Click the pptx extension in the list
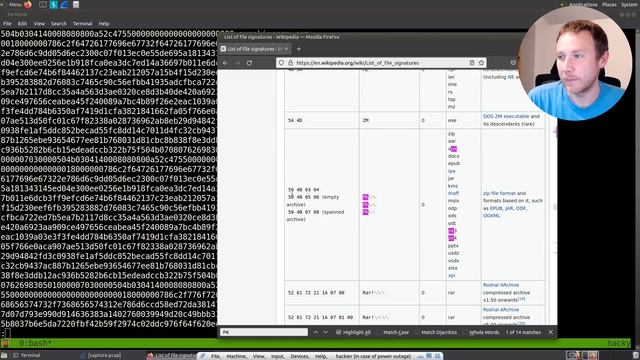The height and width of the screenshot is (360, 640). pos(453,246)
